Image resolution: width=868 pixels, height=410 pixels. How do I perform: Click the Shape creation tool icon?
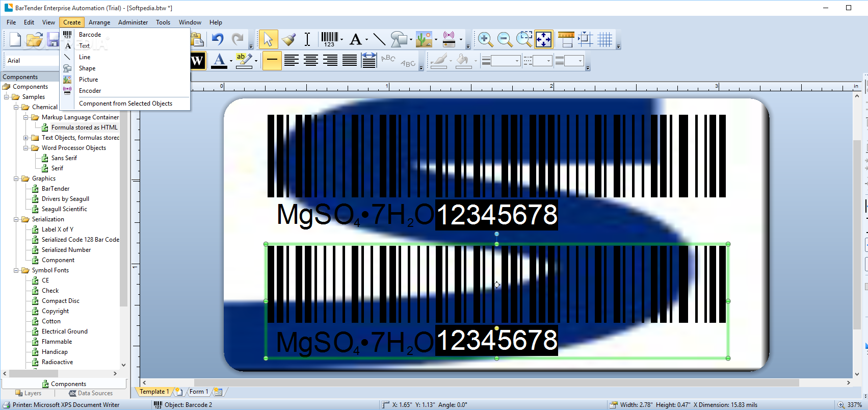pyautogui.click(x=399, y=39)
